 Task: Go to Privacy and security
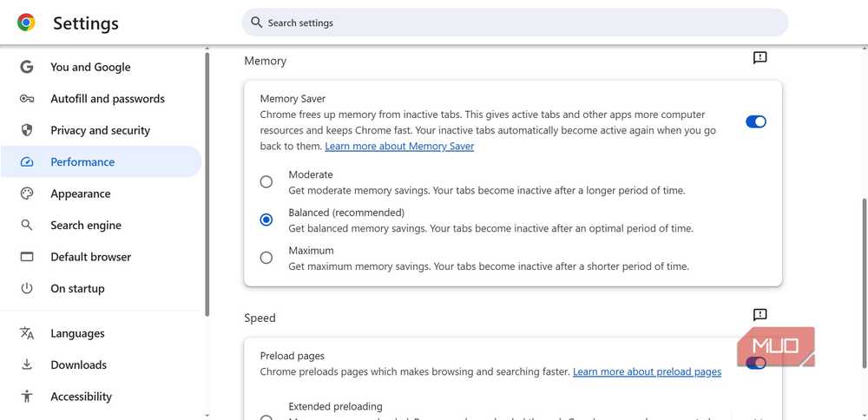coord(102,130)
